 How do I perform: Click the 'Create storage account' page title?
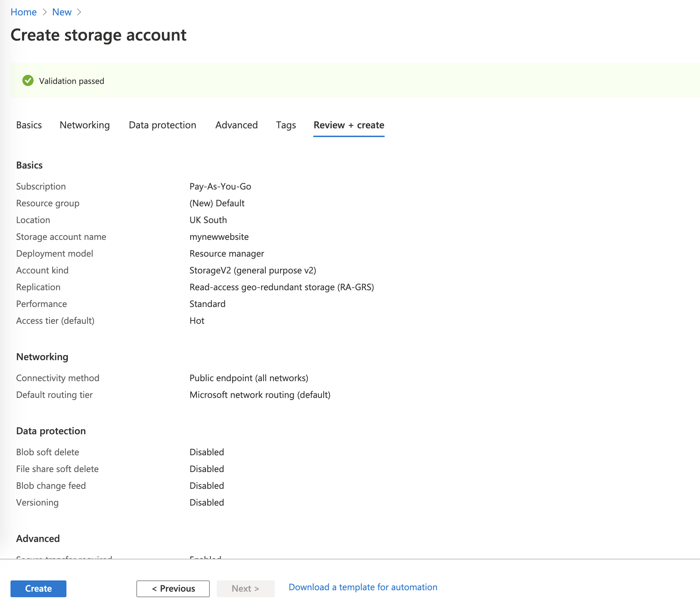(99, 35)
